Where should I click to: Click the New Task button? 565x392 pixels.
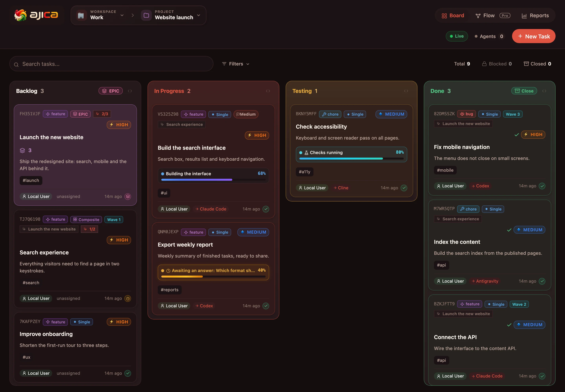[x=534, y=36]
